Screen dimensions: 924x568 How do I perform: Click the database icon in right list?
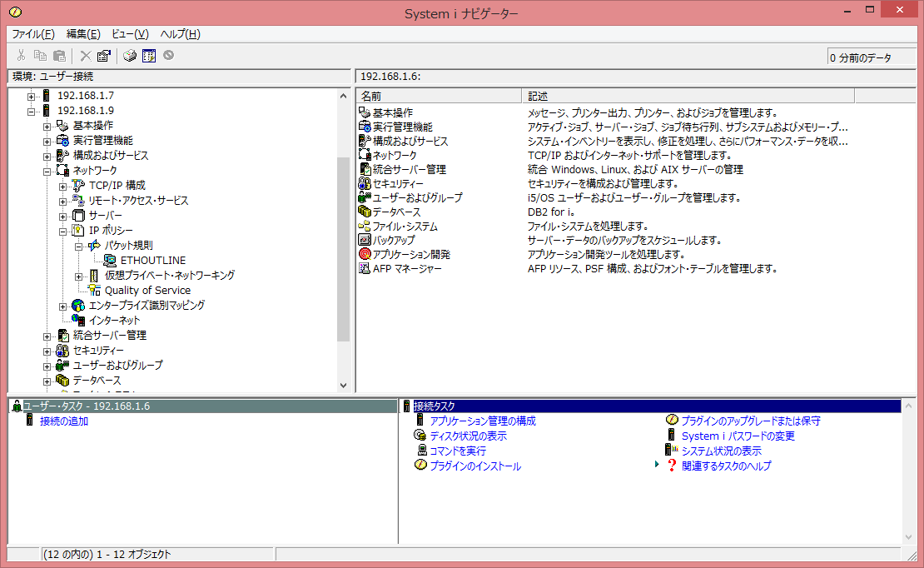point(364,212)
